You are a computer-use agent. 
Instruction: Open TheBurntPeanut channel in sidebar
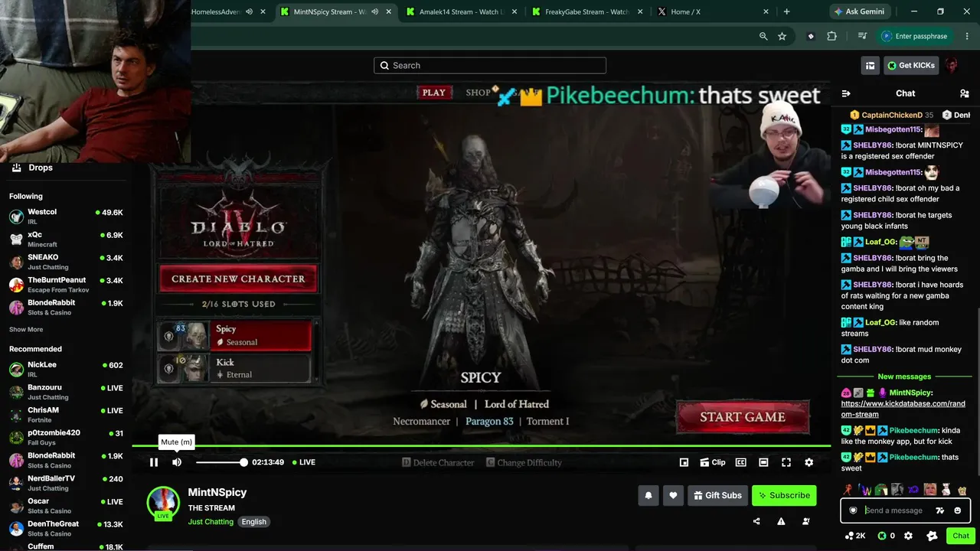(66, 285)
